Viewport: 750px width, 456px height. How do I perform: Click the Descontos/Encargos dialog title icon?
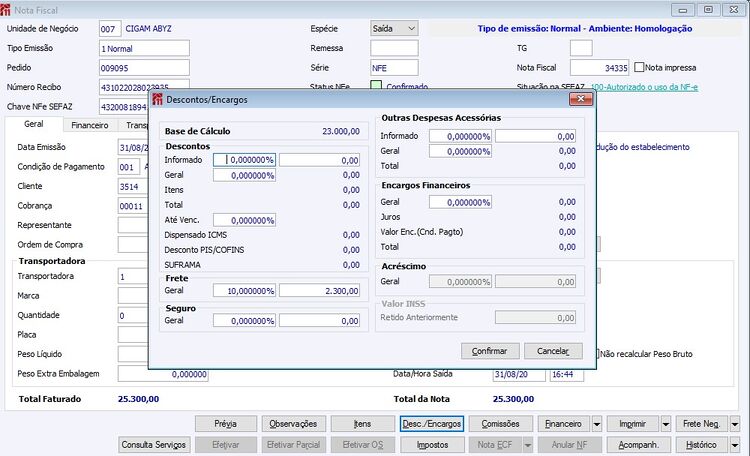pos(157,100)
